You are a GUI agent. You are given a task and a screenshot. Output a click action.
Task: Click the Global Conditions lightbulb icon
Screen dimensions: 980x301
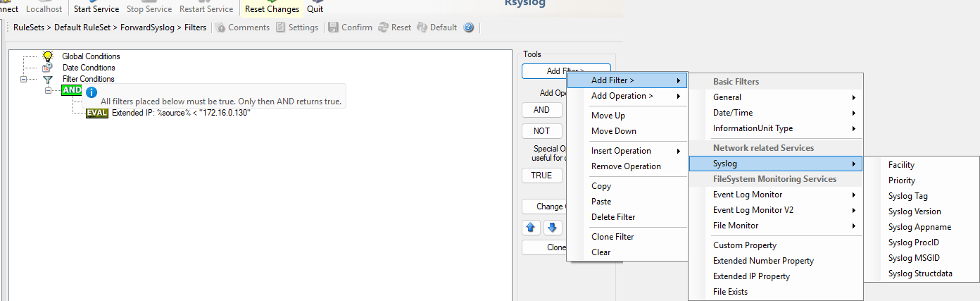48,56
